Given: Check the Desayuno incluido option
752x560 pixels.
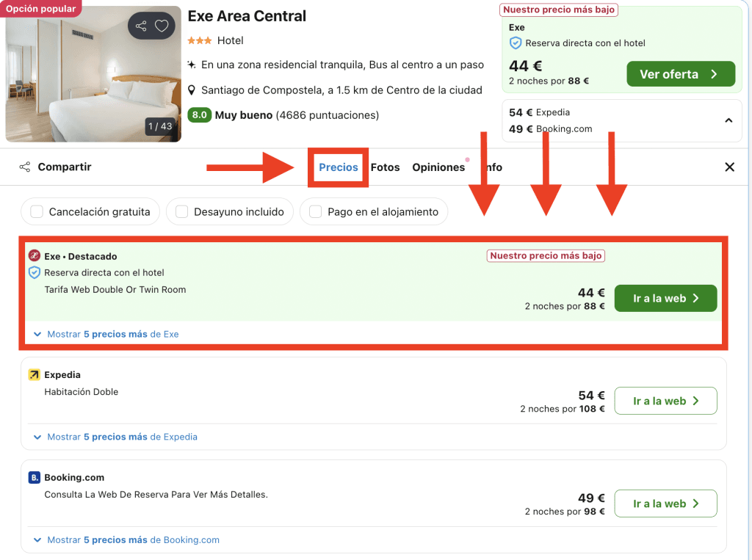Looking at the screenshot, I should click(x=181, y=212).
